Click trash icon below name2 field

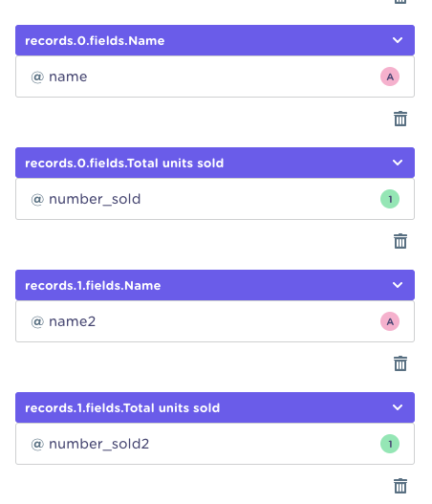[x=400, y=363]
